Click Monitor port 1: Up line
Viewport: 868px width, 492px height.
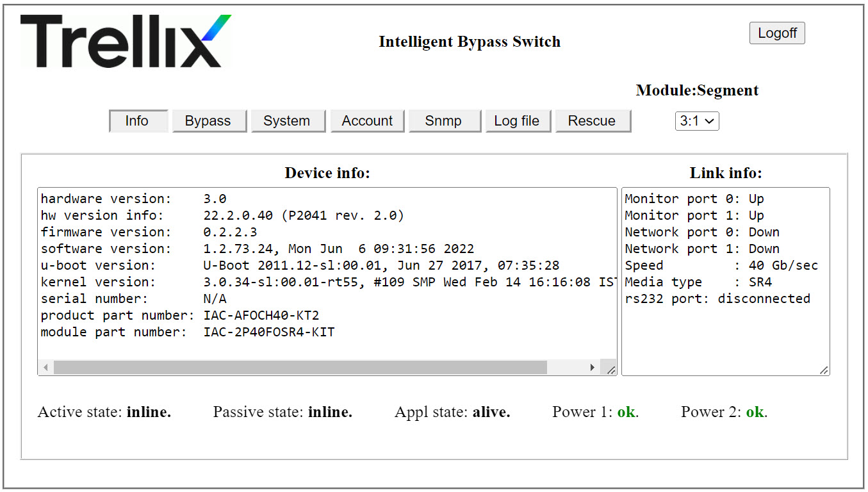pos(694,215)
